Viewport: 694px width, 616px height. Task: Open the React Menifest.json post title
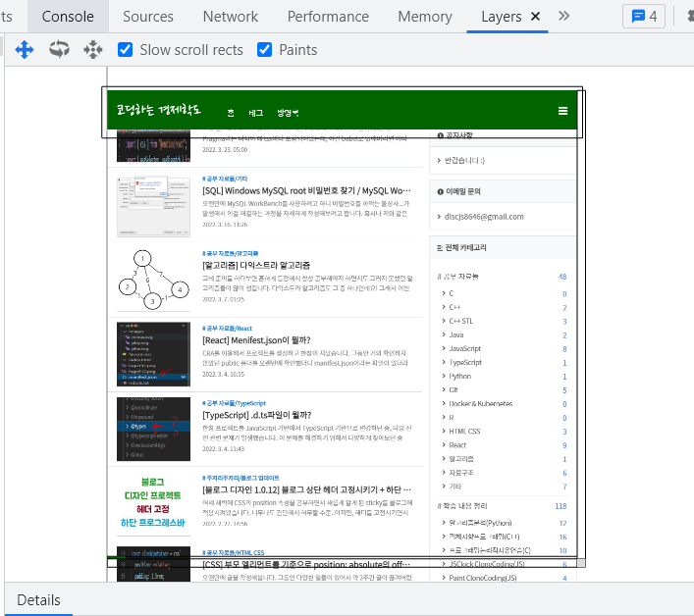tap(256, 340)
